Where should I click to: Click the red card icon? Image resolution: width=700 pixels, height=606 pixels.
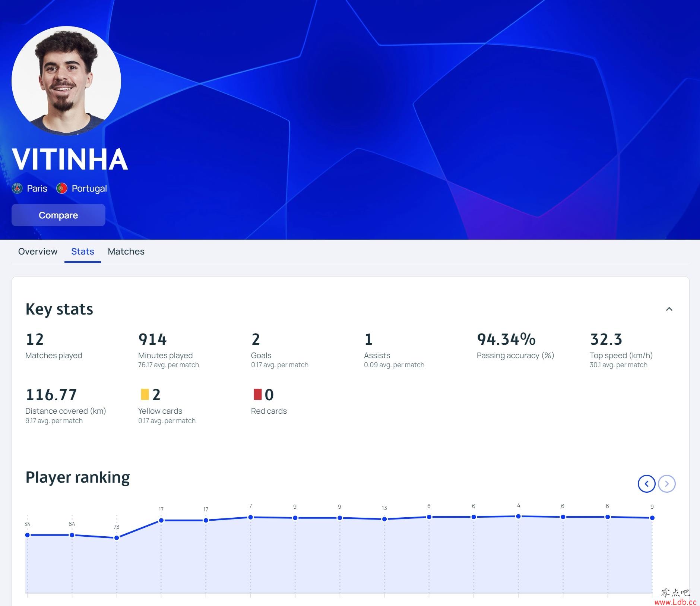[x=257, y=394]
